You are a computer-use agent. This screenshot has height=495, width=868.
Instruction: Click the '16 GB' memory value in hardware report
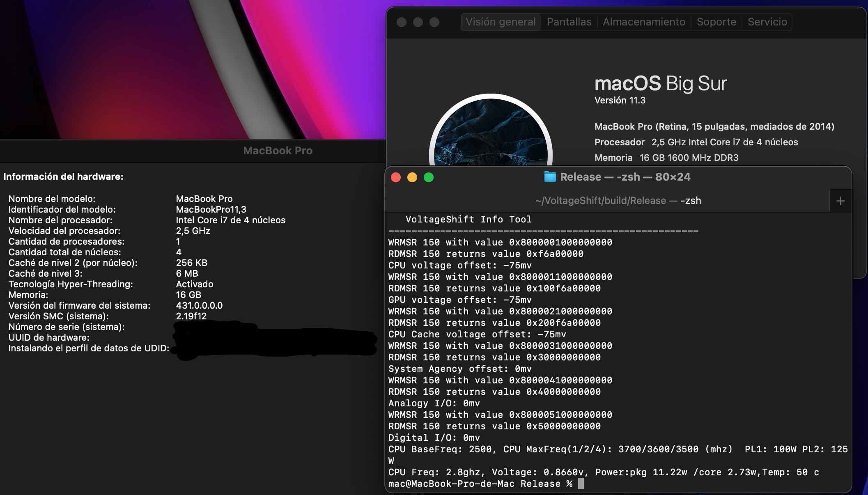pyautogui.click(x=188, y=295)
